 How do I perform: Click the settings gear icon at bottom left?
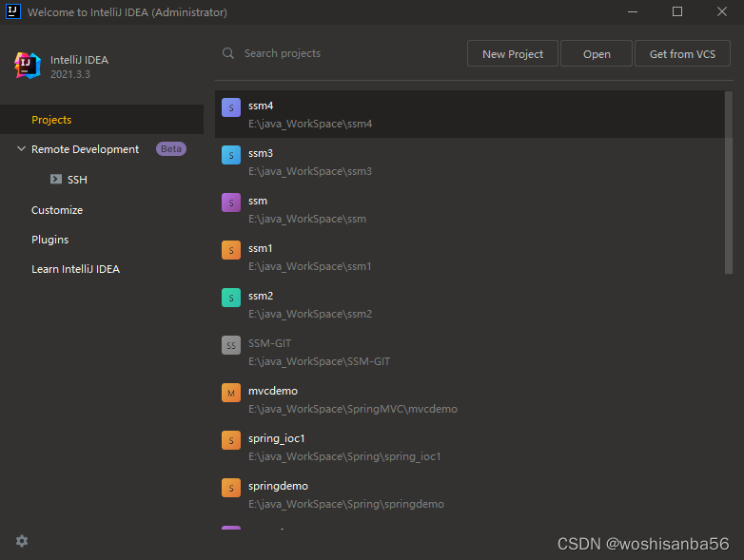click(x=22, y=541)
